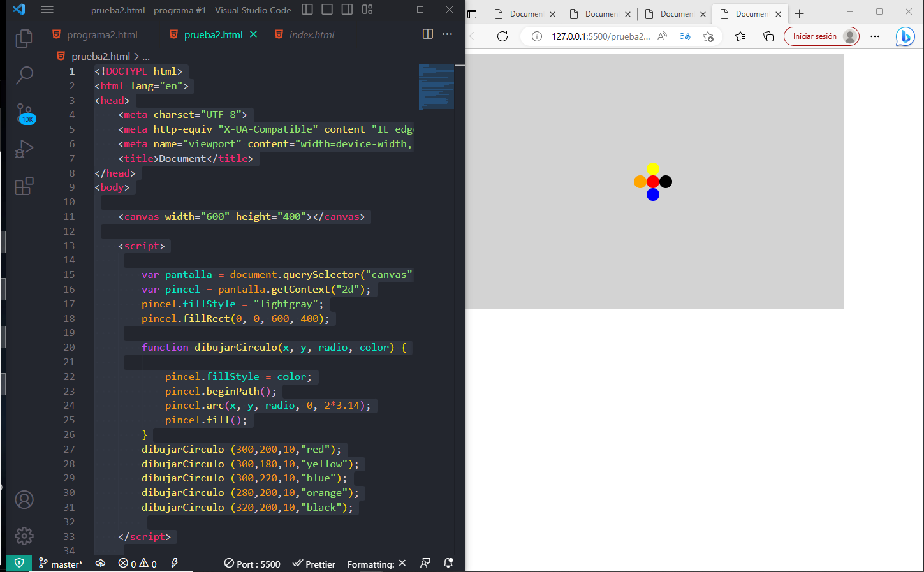View site information icon in address bar
The width and height of the screenshot is (924, 572).
click(x=537, y=36)
